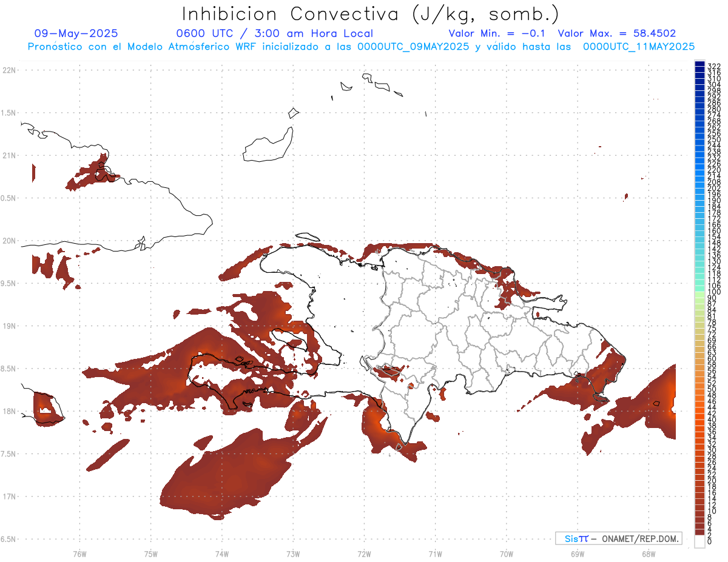
Task: Click the '74W' longitude label
Action: pyautogui.click(x=221, y=554)
